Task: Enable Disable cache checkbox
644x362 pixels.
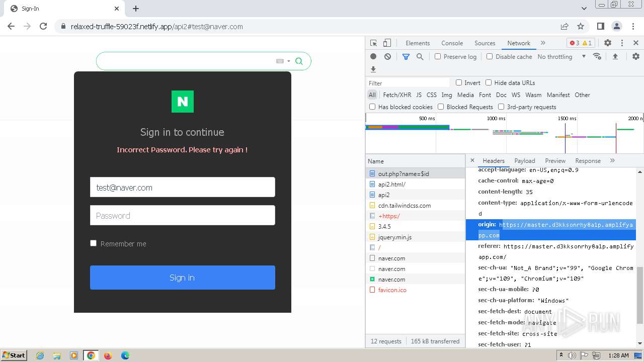Action: pos(490,56)
